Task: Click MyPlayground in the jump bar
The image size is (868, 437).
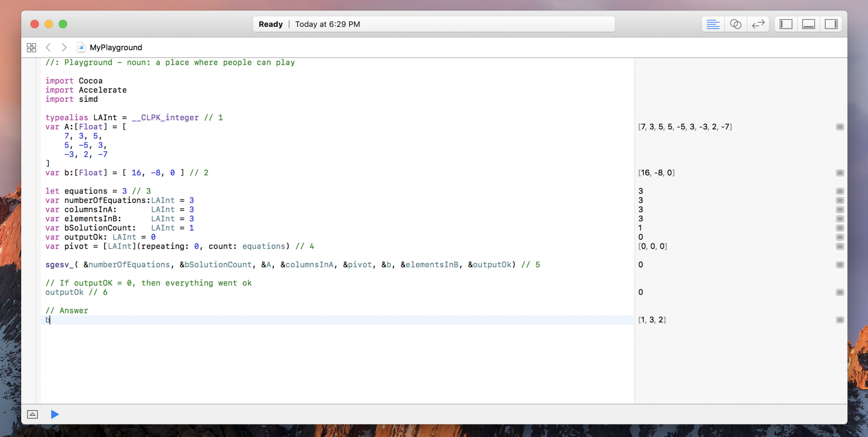Action: pos(115,48)
